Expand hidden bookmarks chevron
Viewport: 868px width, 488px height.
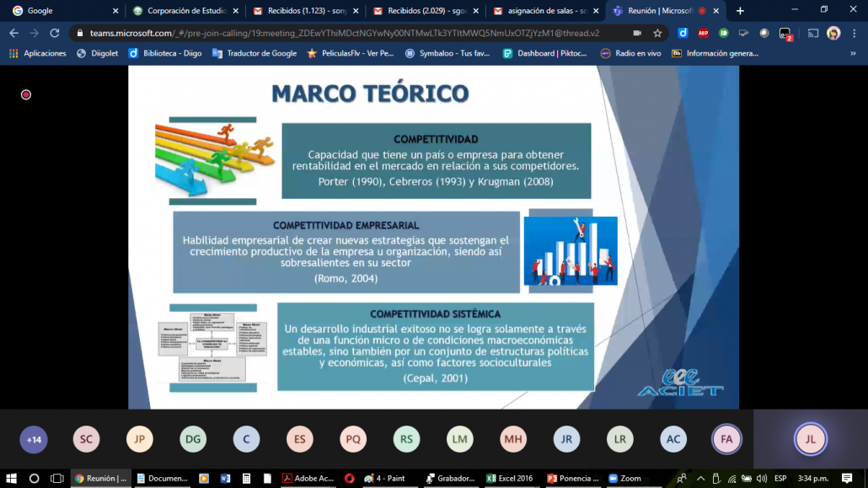point(853,53)
